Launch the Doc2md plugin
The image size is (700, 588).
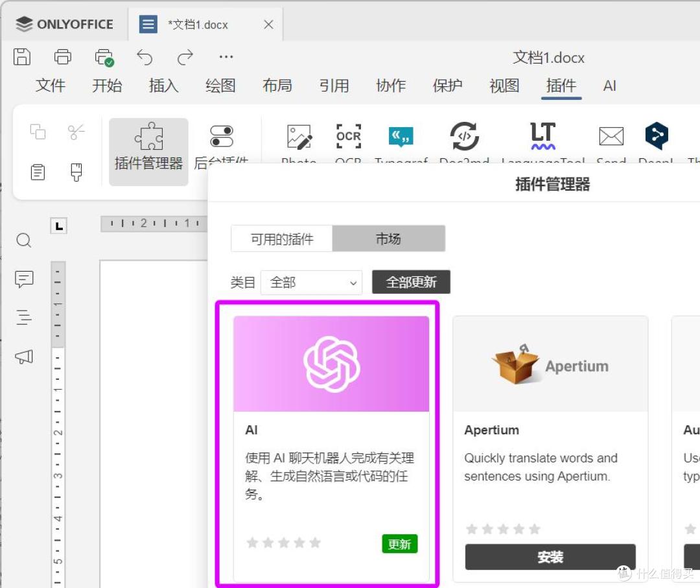[464, 143]
